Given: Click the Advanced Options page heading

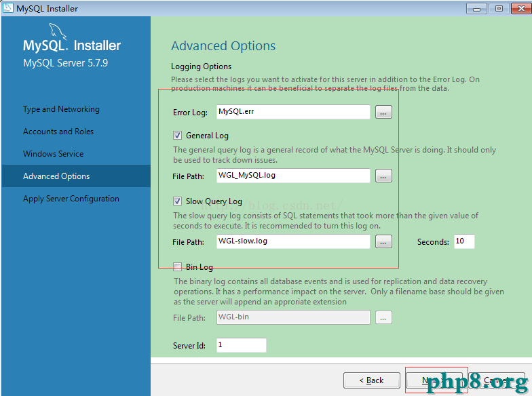Looking at the screenshot, I should click(x=223, y=46).
